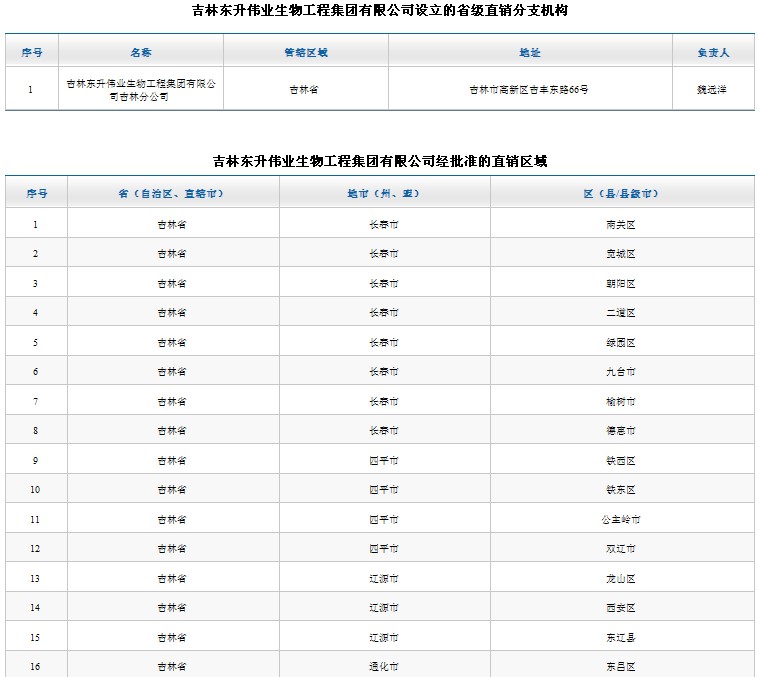
Task: Select the 宽城区 district cell
Action: coord(621,254)
